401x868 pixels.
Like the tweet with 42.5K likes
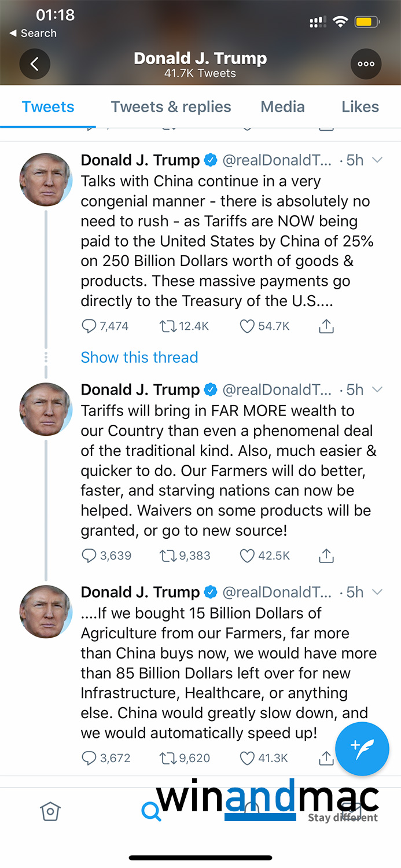coord(248,556)
